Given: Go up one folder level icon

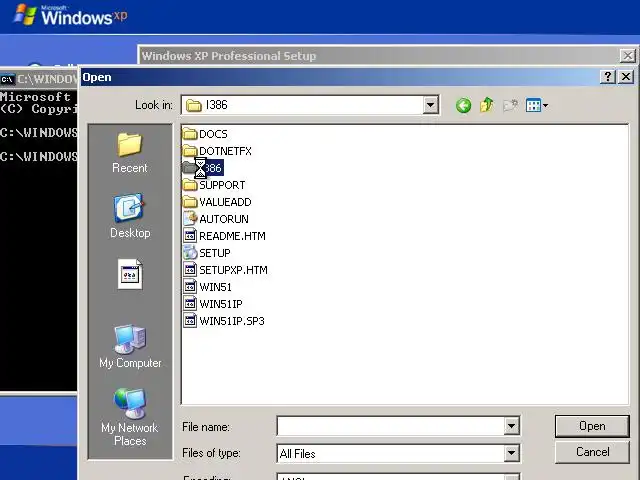Looking at the screenshot, I should tap(487, 105).
